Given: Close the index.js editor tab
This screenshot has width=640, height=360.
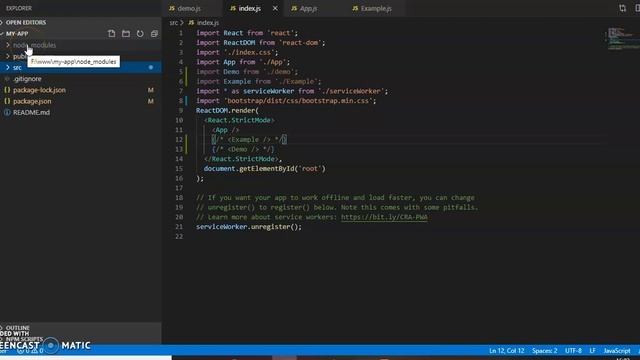Looking at the screenshot, I should click(x=275, y=8).
